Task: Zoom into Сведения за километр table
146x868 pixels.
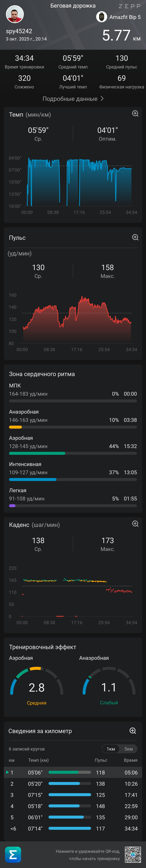Action: (x=133, y=731)
